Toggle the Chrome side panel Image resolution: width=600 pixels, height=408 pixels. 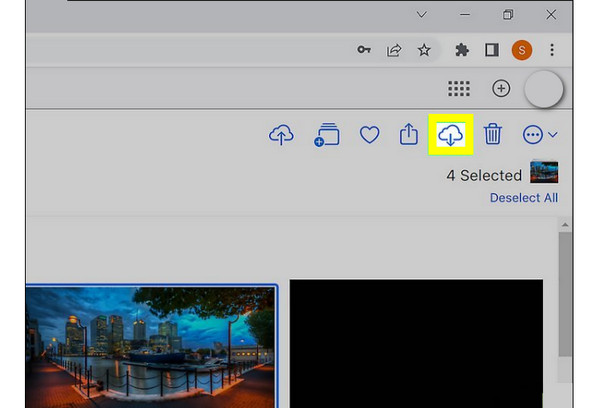pos(491,50)
